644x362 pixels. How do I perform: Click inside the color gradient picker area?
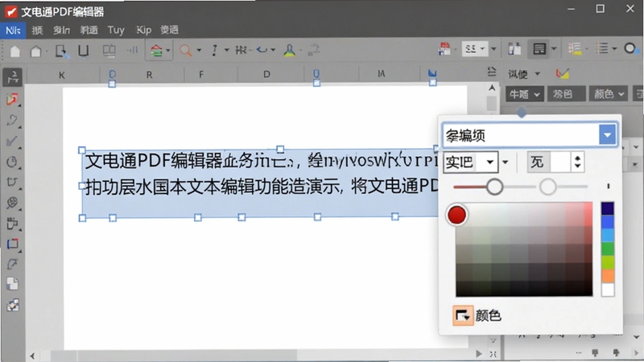click(524, 249)
